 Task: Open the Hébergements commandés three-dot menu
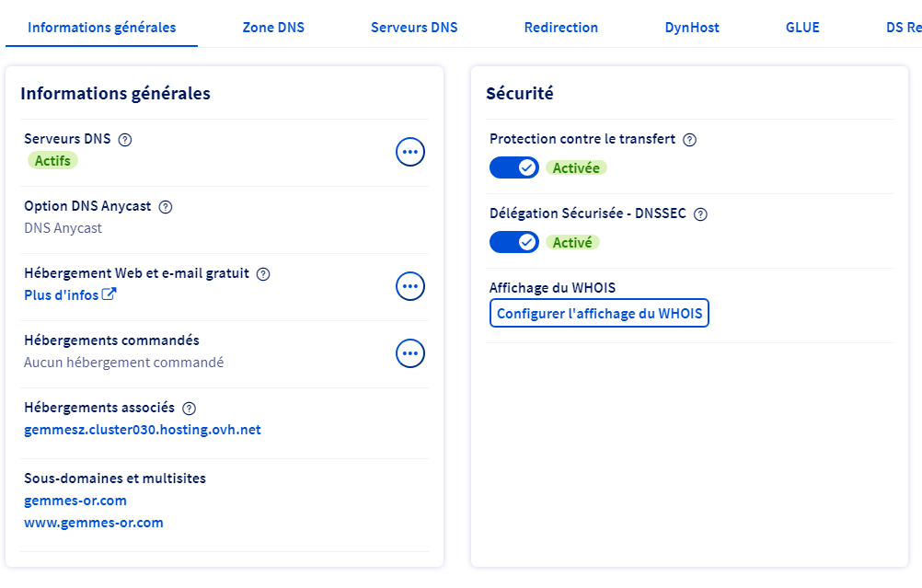pyautogui.click(x=410, y=353)
